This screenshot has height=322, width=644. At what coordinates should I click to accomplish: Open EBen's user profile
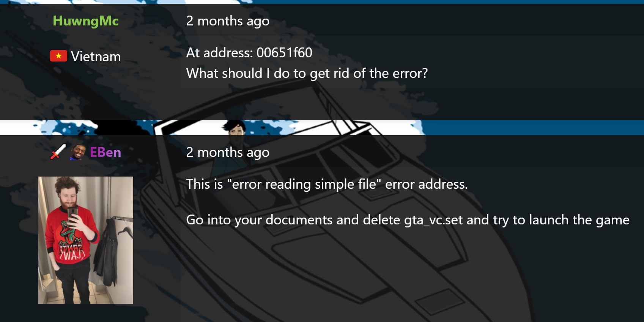105,152
